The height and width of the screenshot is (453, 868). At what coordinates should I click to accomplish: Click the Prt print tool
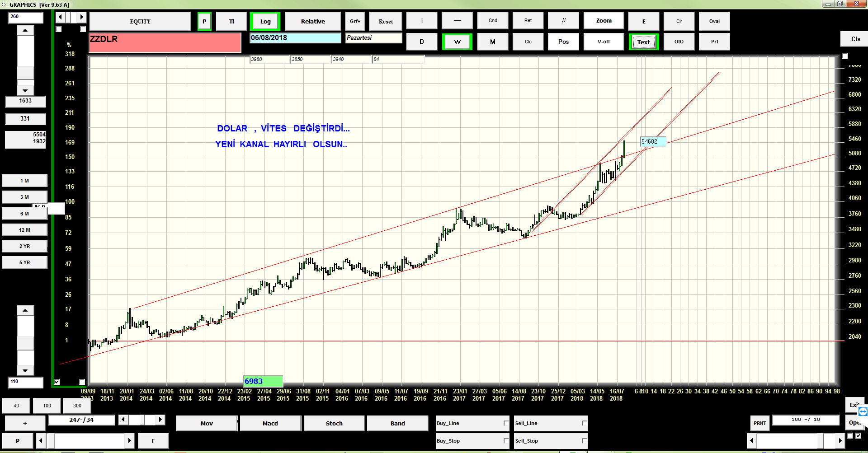tap(714, 42)
